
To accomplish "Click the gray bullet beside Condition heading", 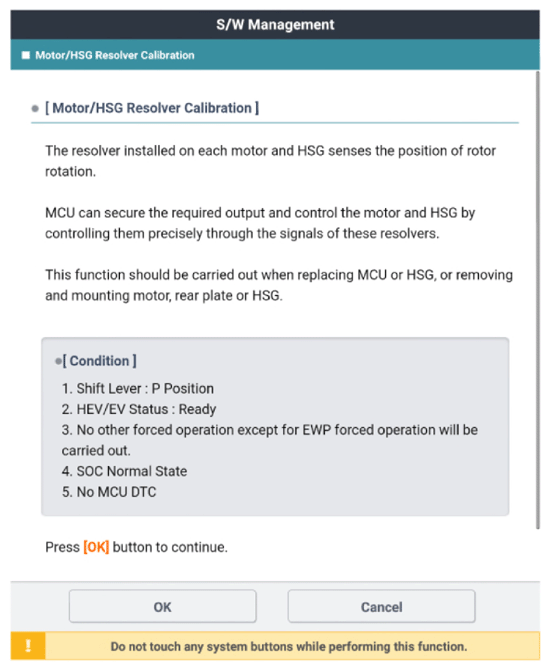I will (58, 361).
